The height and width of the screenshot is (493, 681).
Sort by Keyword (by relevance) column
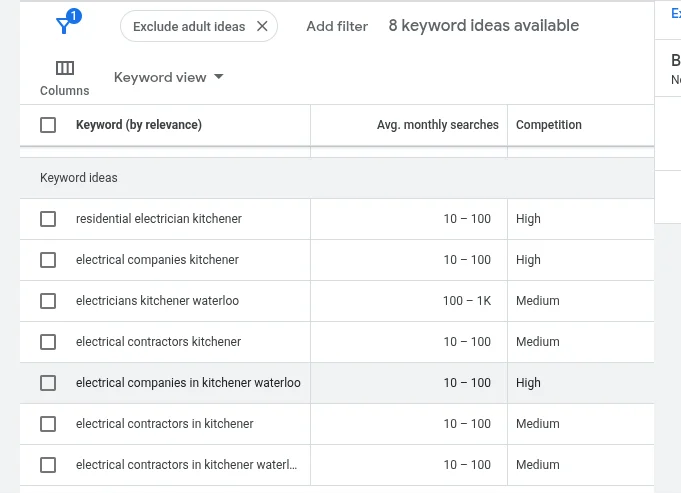tap(139, 125)
